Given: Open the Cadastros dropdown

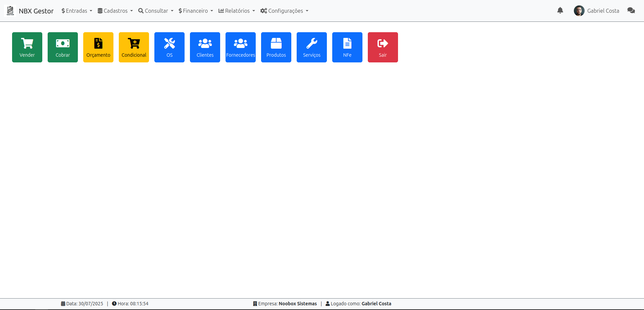Looking at the screenshot, I should pyautogui.click(x=115, y=10).
